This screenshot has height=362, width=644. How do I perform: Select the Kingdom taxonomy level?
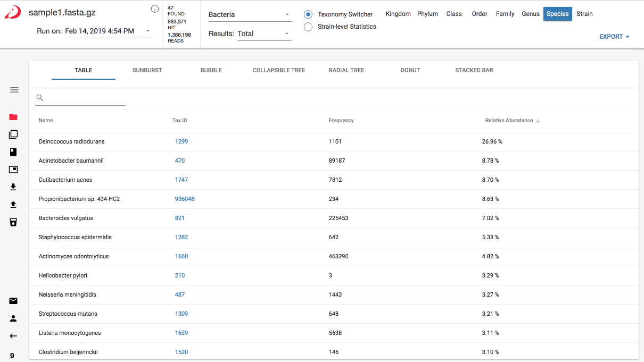[398, 14]
